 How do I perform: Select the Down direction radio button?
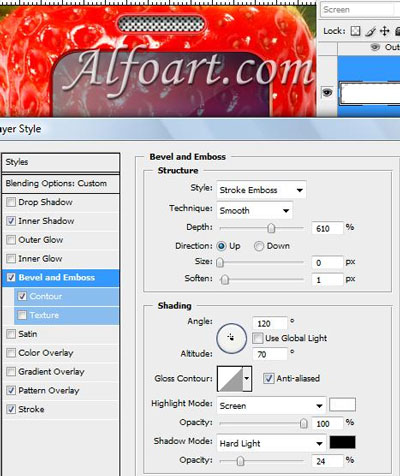[259, 246]
